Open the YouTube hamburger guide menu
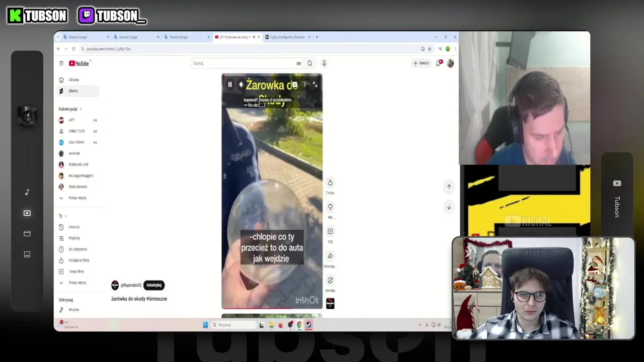 pyautogui.click(x=61, y=63)
